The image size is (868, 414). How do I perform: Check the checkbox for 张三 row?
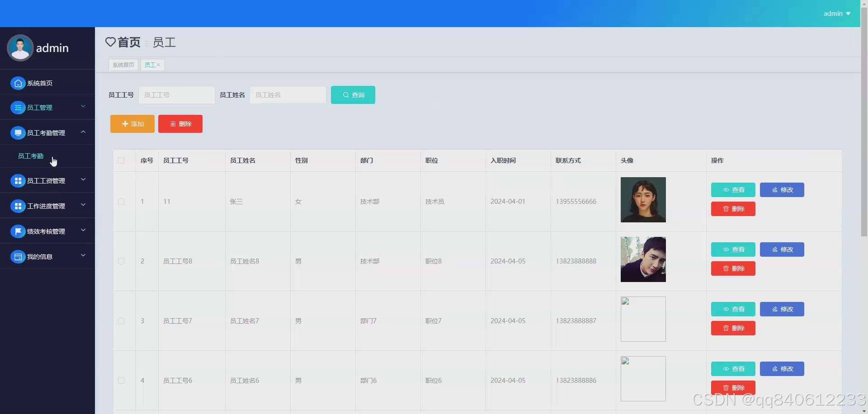pos(121,202)
